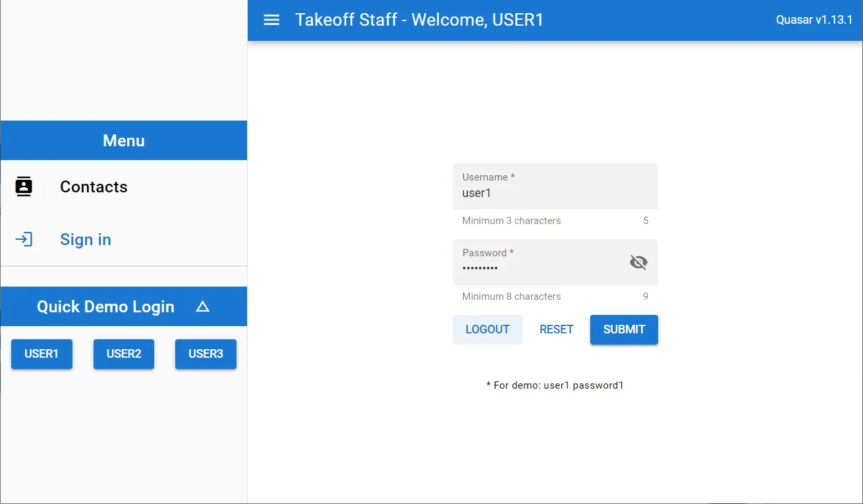Choose the USER2 demo login button
The height and width of the screenshot is (504, 863).
pyautogui.click(x=124, y=354)
